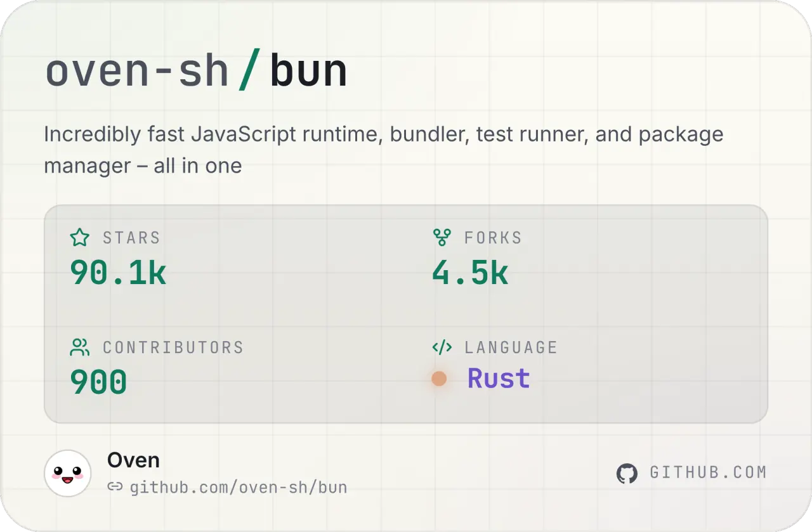Click the Oven bun avatar
812x532 pixels.
coord(68,474)
